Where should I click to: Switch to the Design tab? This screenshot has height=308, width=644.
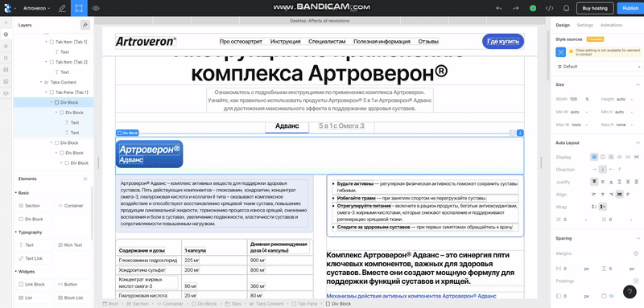point(563,25)
